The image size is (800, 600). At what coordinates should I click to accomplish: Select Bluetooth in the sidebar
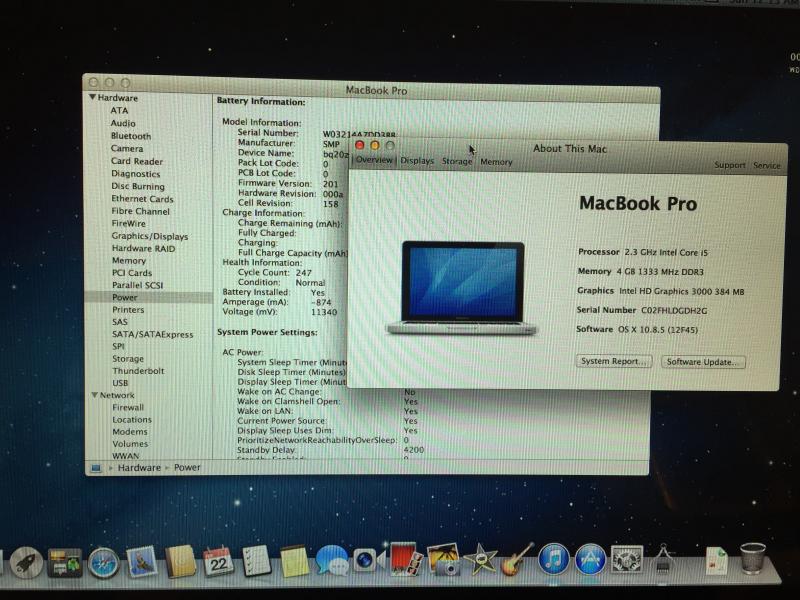point(131,136)
